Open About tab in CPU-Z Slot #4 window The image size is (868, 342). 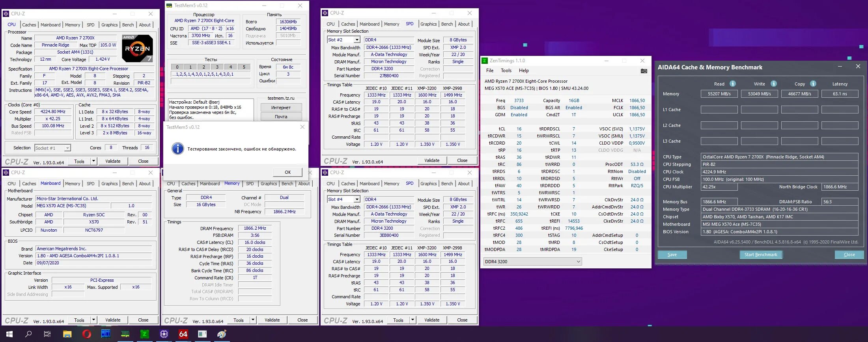click(464, 184)
